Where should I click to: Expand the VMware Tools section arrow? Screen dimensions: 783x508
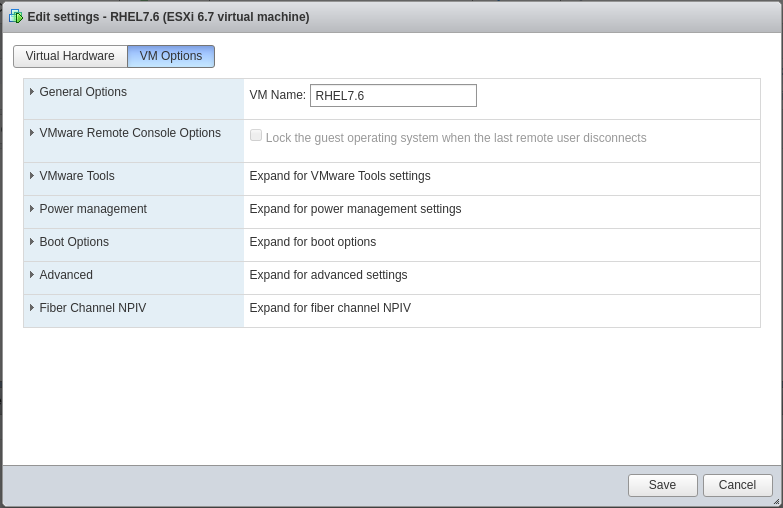[32, 176]
